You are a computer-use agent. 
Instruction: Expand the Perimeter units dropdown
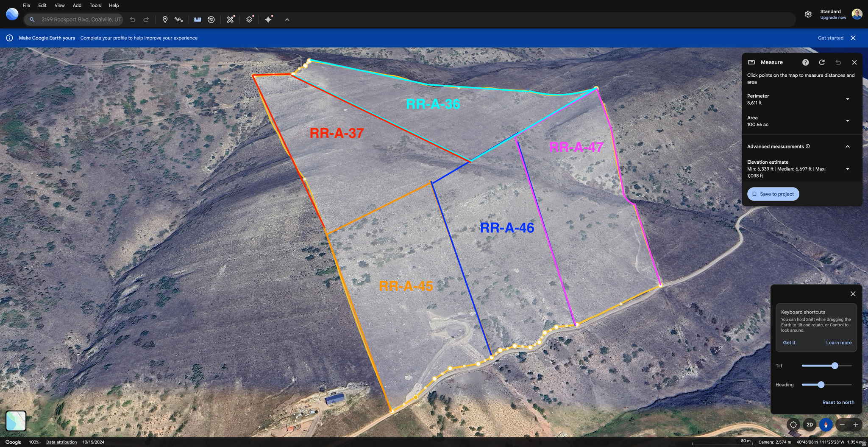tap(847, 99)
